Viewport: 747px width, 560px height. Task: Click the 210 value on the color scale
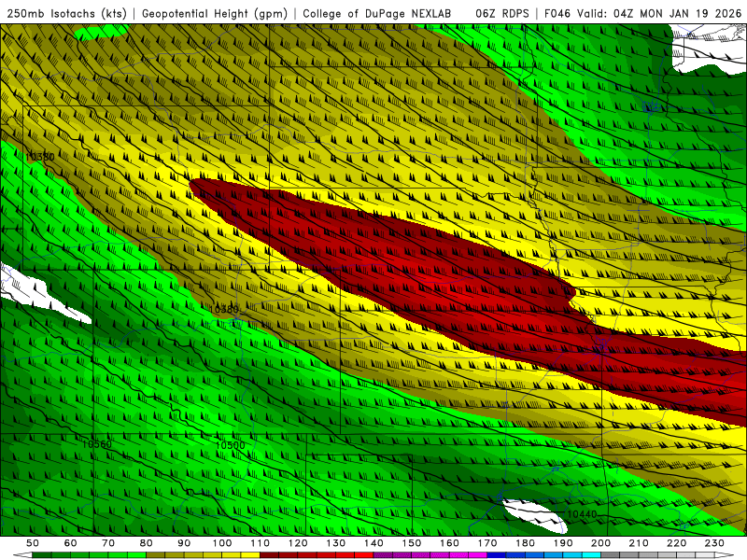click(639, 543)
